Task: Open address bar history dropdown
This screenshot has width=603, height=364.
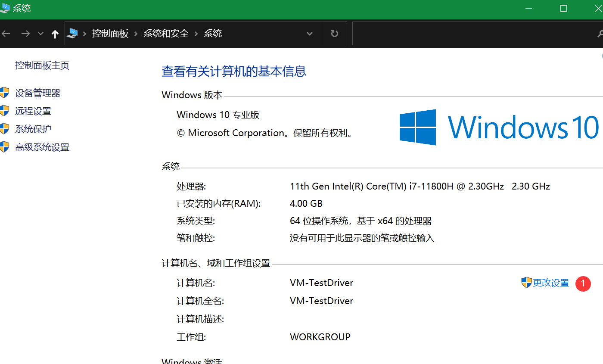Action: coord(309,34)
